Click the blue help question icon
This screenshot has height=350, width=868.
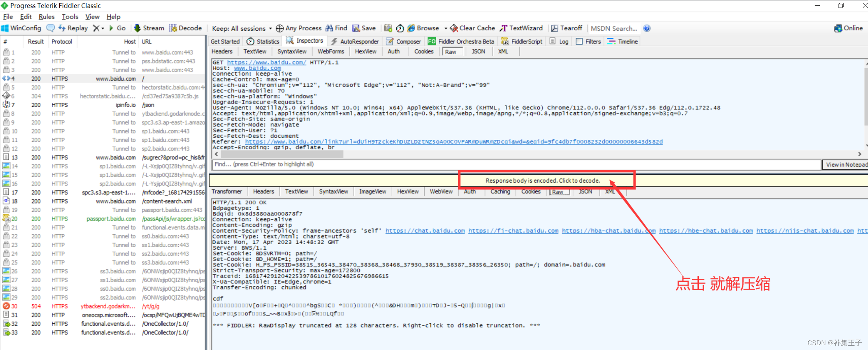pyautogui.click(x=647, y=28)
